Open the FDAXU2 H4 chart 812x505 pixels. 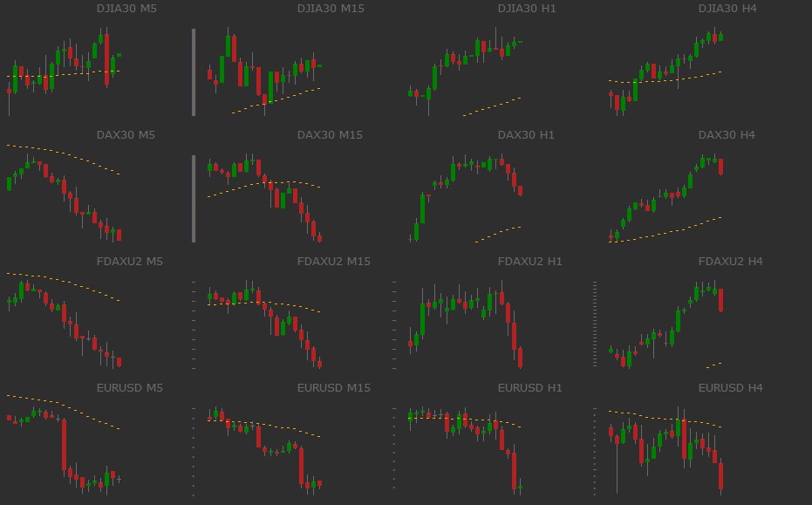665,320
